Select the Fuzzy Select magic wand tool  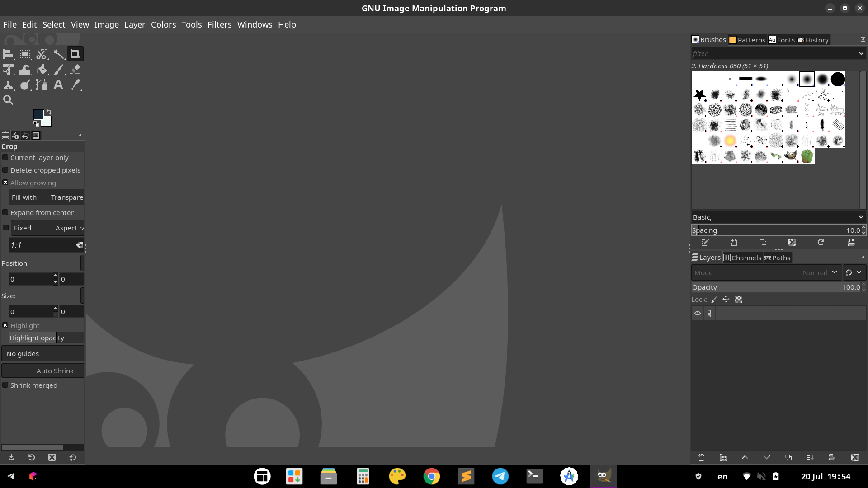(x=59, y=54)
